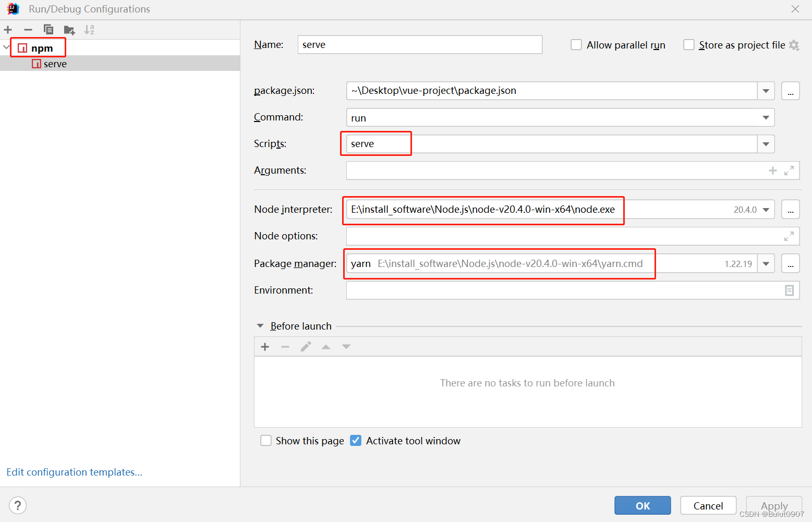Click the Cancel button
This screenshot has width=812, height=522.
pyautogui.click(x=708, y=506)
